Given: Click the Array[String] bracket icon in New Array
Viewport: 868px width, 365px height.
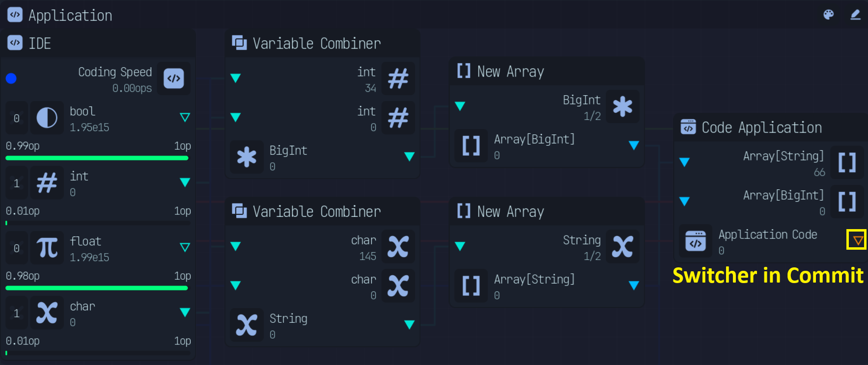Looking at the screenshot, I should 471,286.
